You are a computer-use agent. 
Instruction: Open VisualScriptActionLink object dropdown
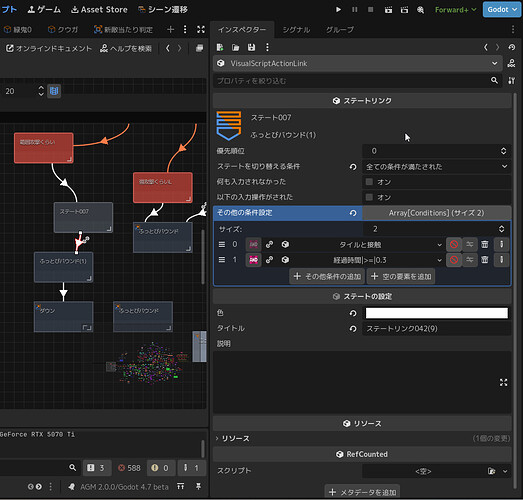[x=358, y=63]
